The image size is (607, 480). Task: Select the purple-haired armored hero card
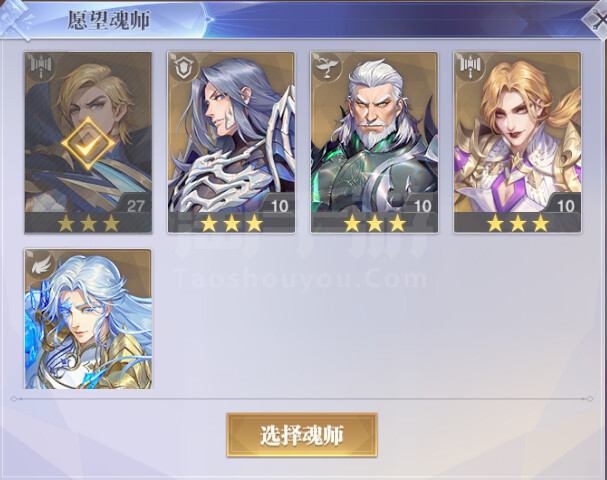click(x=231, y=142)
